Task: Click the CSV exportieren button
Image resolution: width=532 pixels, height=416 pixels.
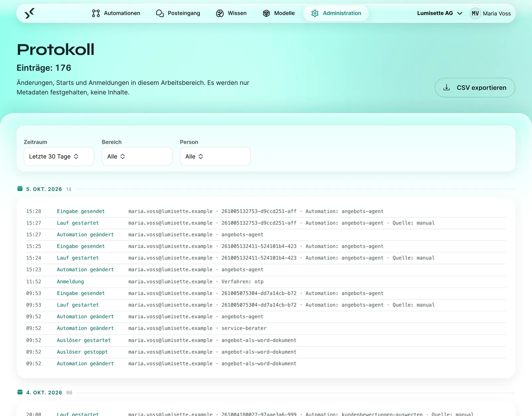Action: pyautogui.click(x=475, y=88)
